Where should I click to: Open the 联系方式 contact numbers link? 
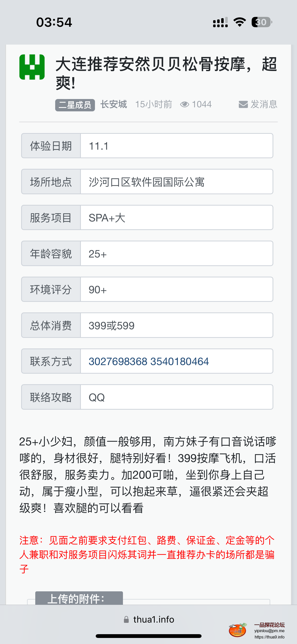click(x=149, y=361)
